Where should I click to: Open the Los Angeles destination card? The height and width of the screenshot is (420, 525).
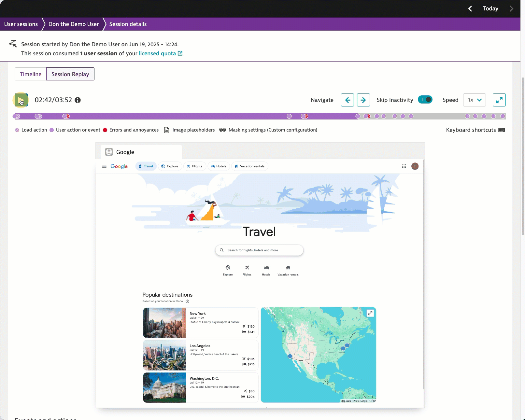[x=201, y=355]
